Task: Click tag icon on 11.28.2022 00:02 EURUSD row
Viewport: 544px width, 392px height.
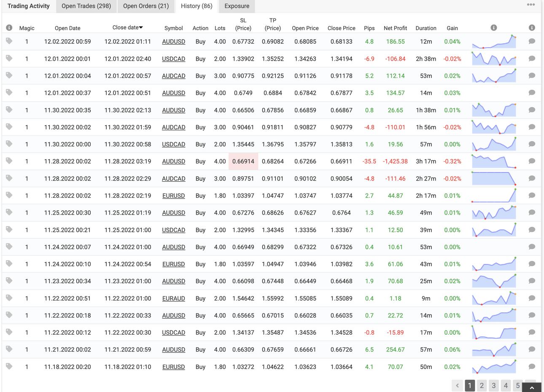Action: tap(9, 195)
